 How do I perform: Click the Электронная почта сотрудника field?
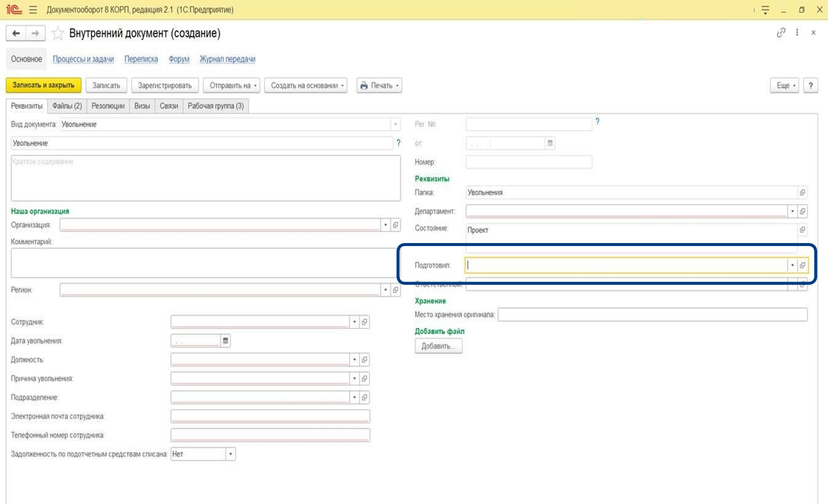(270, 416)
